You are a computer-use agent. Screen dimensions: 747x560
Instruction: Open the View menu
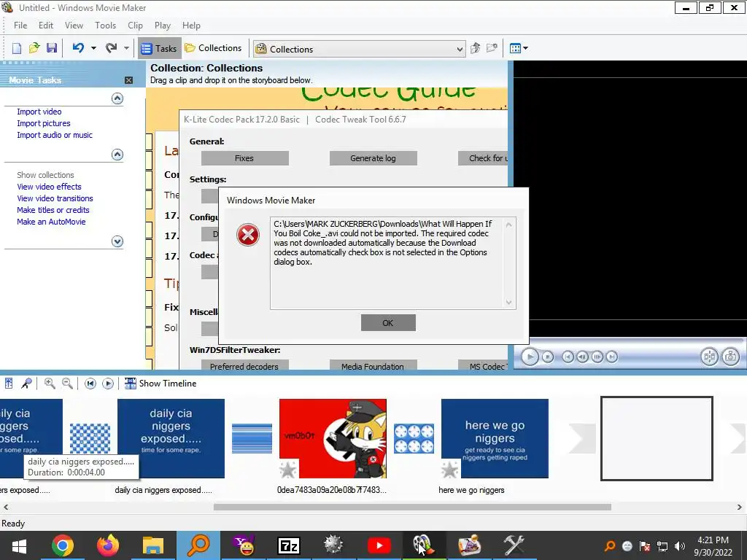(74, 26)
